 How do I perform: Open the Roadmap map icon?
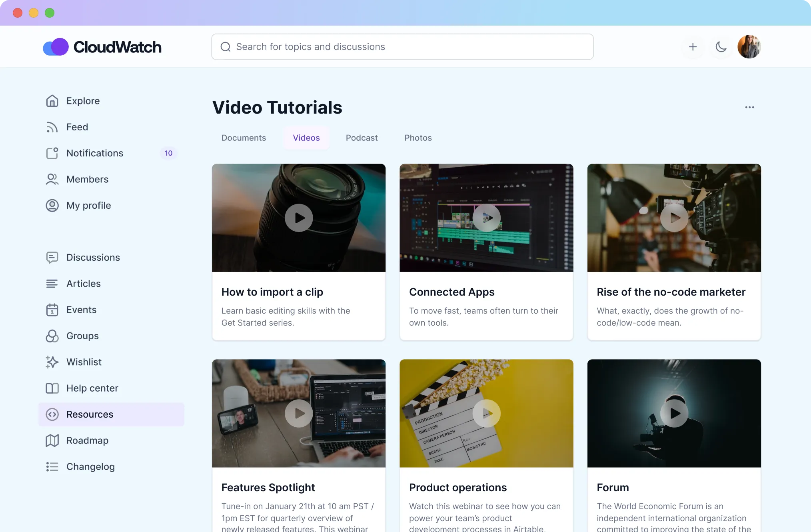tap(52, 440)
